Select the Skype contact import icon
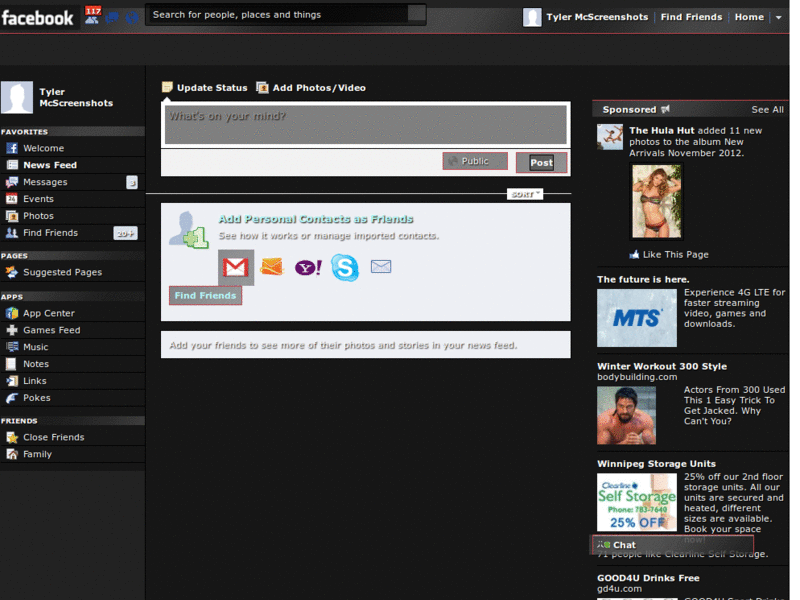 click(345, 267)
